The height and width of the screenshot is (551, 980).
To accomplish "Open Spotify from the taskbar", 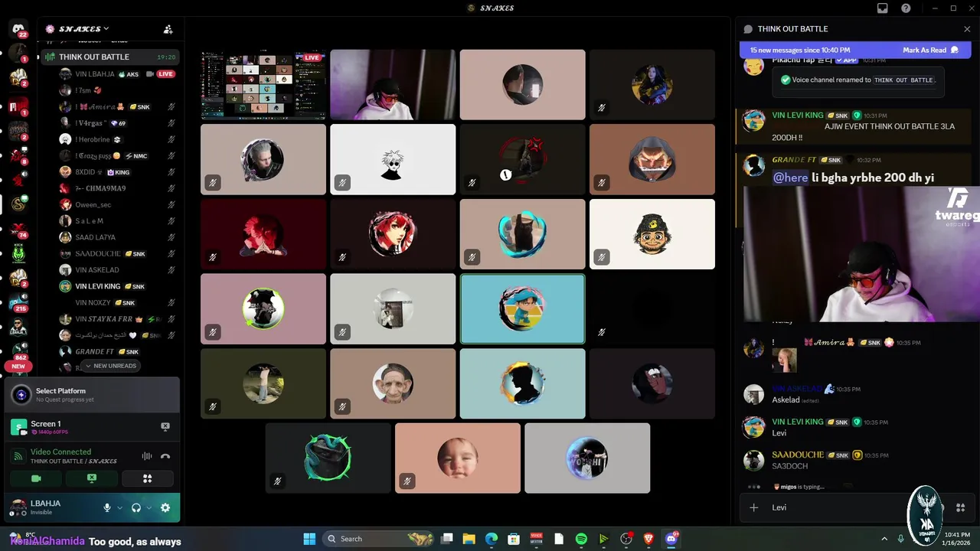I will click(x=581, y=539).
